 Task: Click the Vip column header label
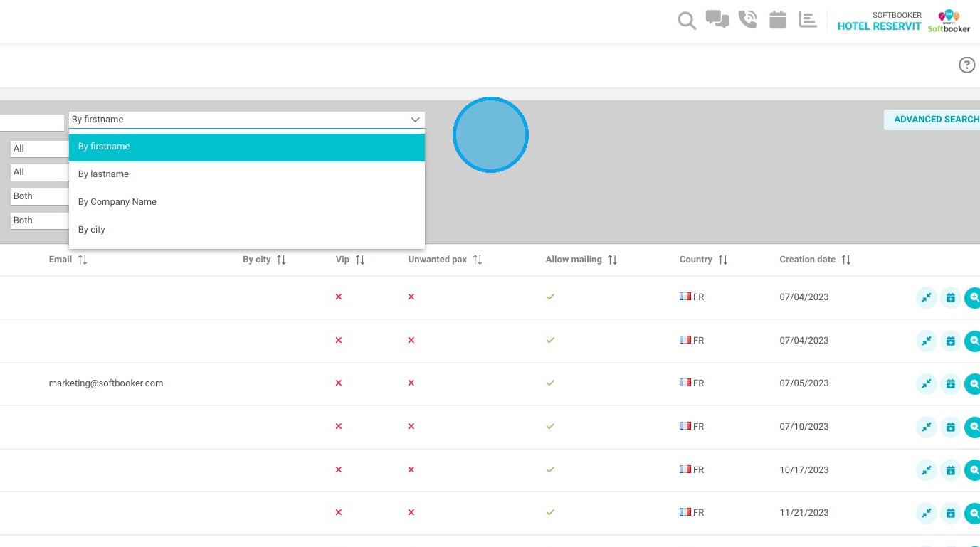(342, 260)
